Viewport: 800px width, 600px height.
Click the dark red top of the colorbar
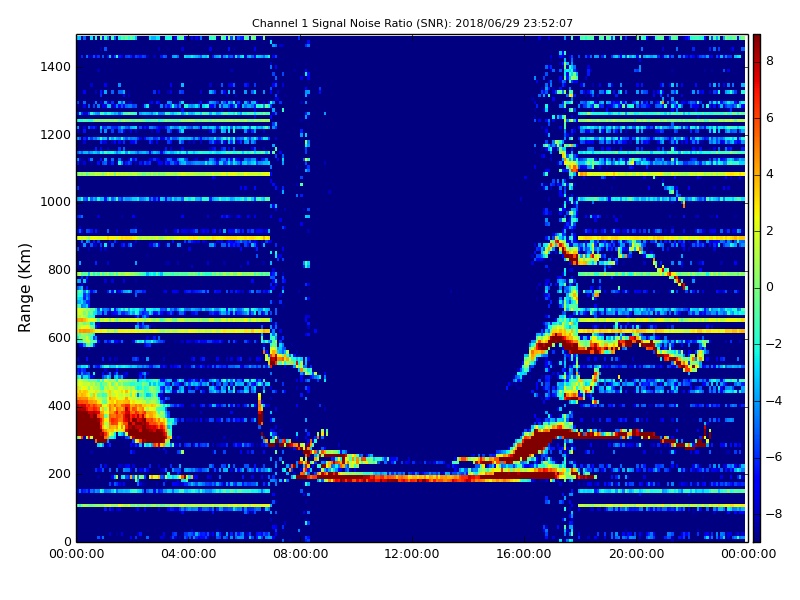coord(757,43)
